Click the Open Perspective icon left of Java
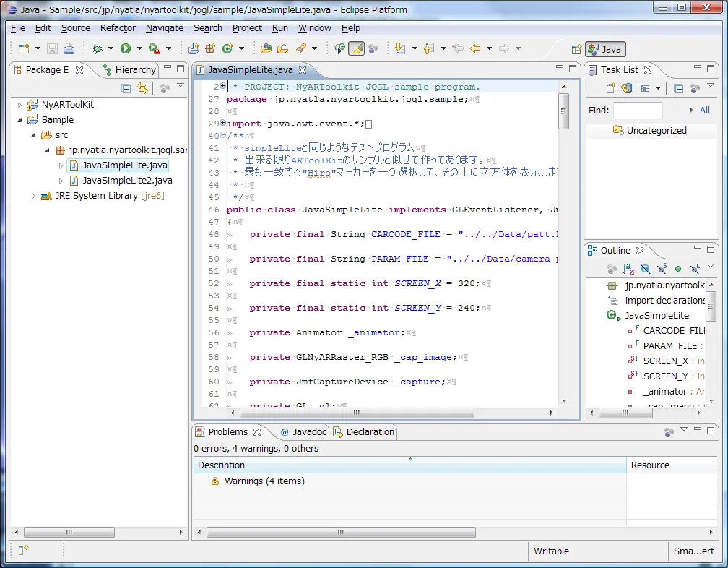 (x=576, y=49)
